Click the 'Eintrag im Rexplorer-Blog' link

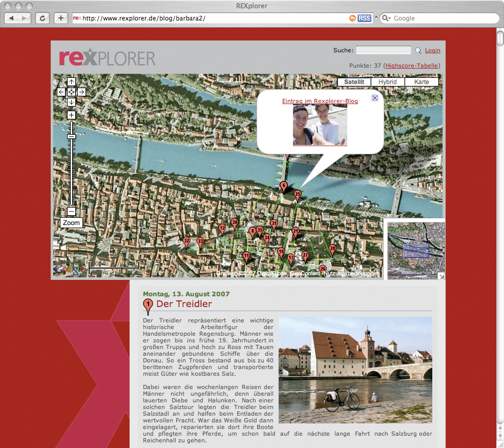pyautogui.click(x=320, y=101)
